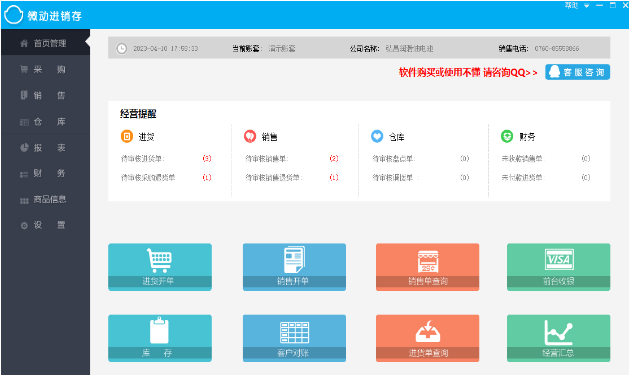629x375 pixels.
Task: Click the 销售电话 phone number value
Action: tap(557, 49)
